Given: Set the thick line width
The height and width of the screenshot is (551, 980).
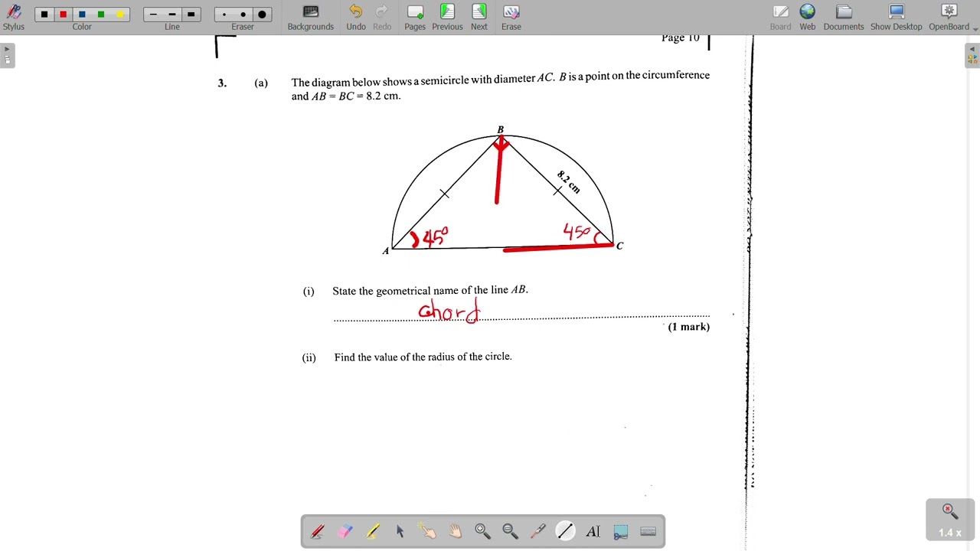Looking at the screenshot, I should (191, 15).
